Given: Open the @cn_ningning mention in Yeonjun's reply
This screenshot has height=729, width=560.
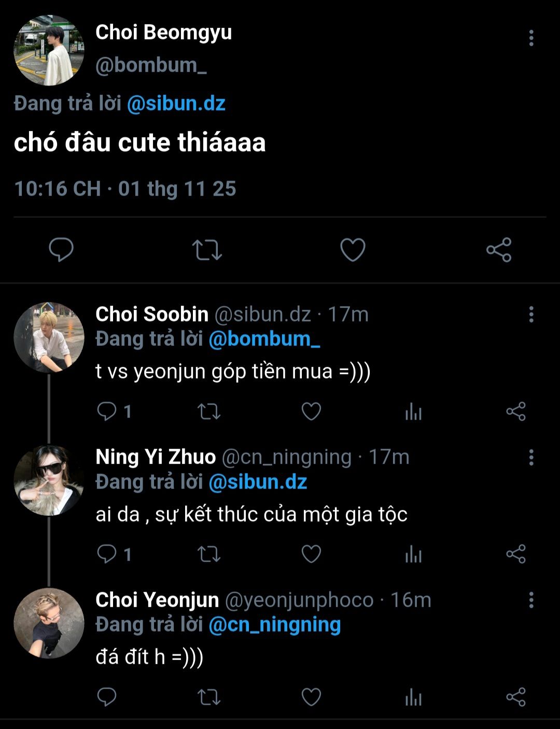Looking at the screenshot, I should pyautogui.click(x=274, y=624).
